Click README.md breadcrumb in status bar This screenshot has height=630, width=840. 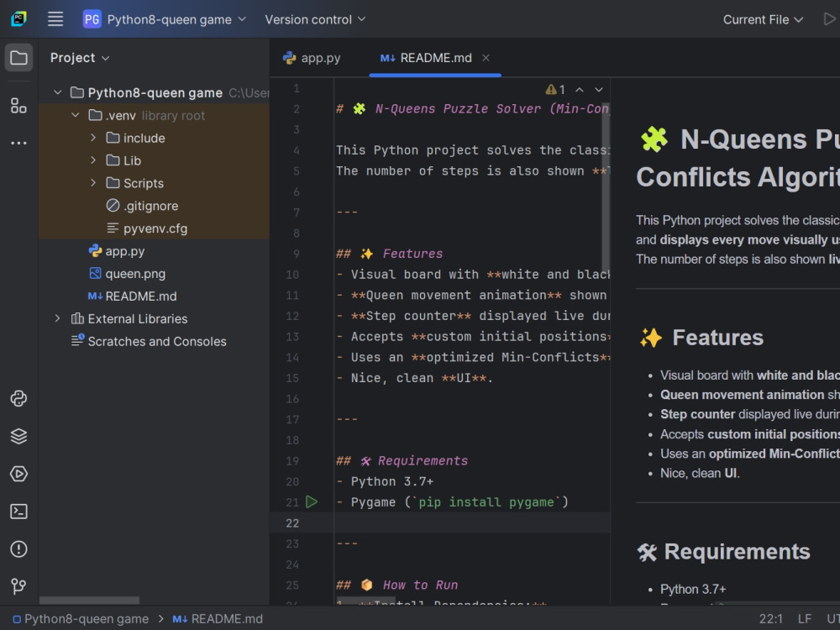point(218,619)
